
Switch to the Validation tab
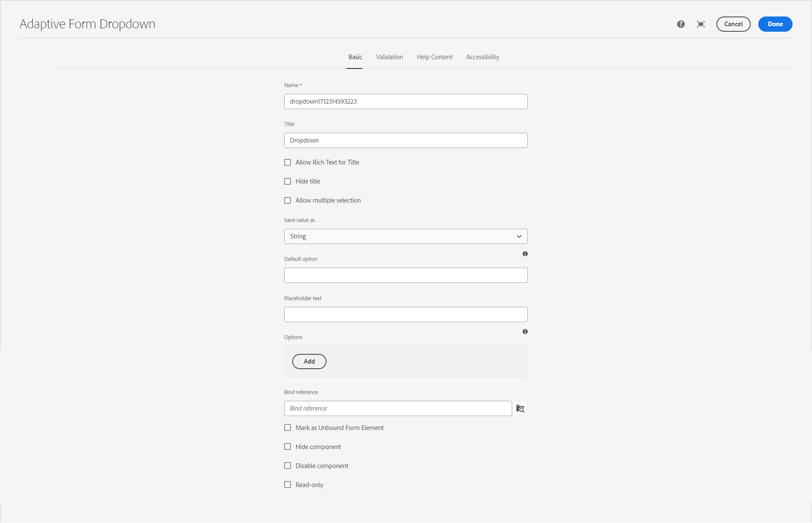(389, 57)
